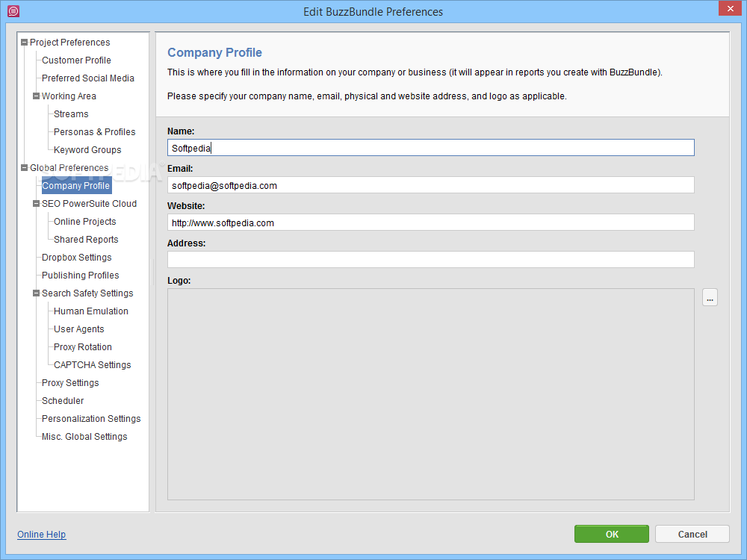Confirm preferences with OK button
Viewport: 747px width, 560px height.
click(x=612, y=535)
